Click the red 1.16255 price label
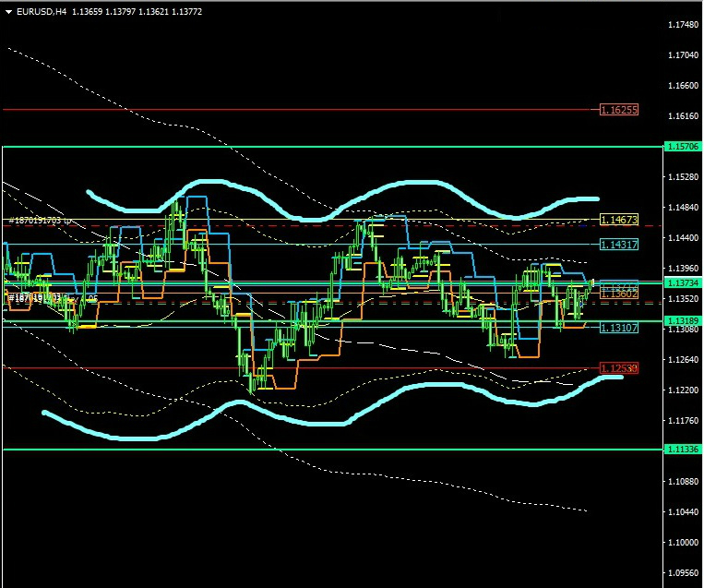 point(618,110)
